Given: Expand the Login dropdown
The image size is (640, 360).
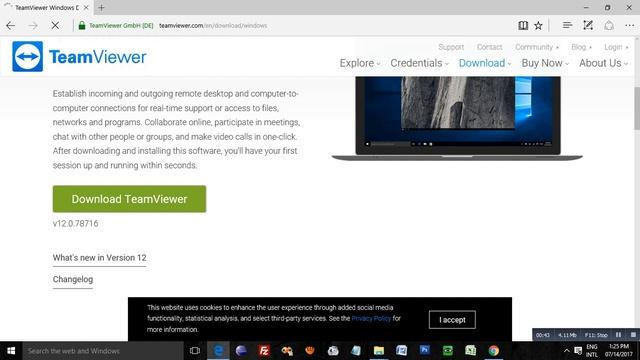Looking at the screenshot, I should (616, 47).
